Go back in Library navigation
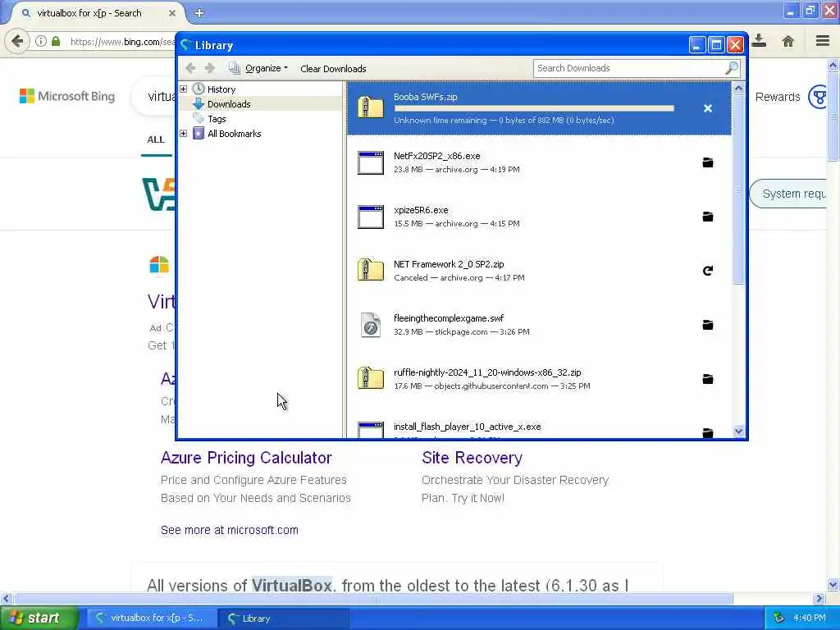 [190, 68]
